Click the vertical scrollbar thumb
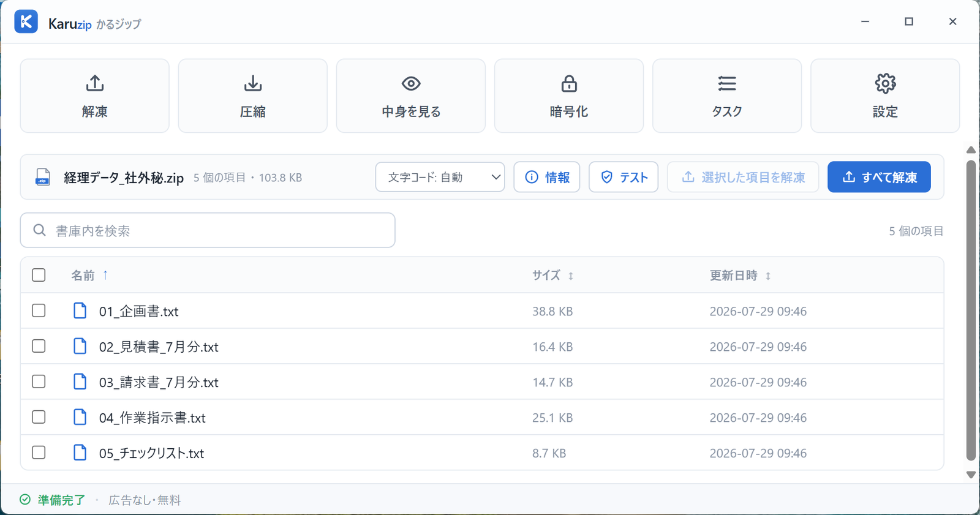 971,310
